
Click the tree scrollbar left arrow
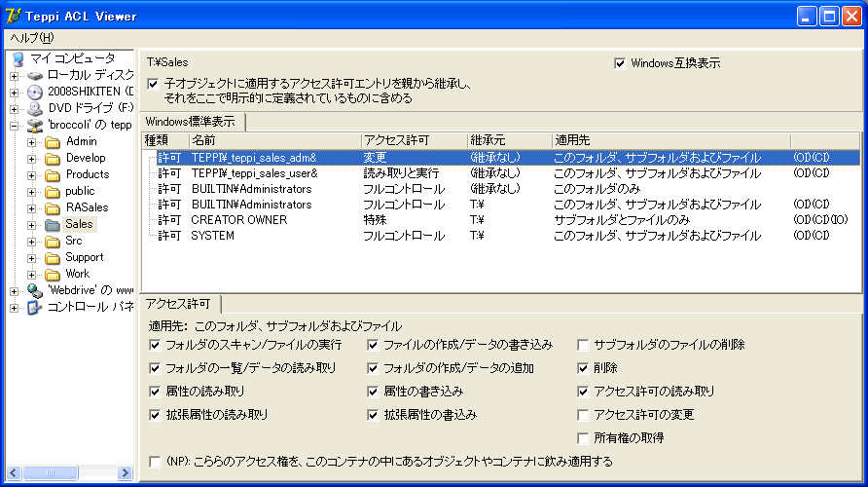tap(14, 472)
